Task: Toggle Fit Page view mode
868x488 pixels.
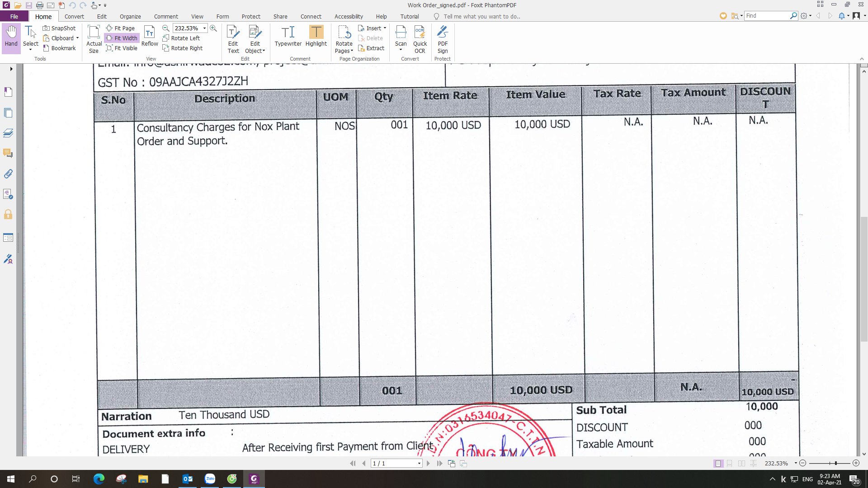Action: (x=120, y=28)
